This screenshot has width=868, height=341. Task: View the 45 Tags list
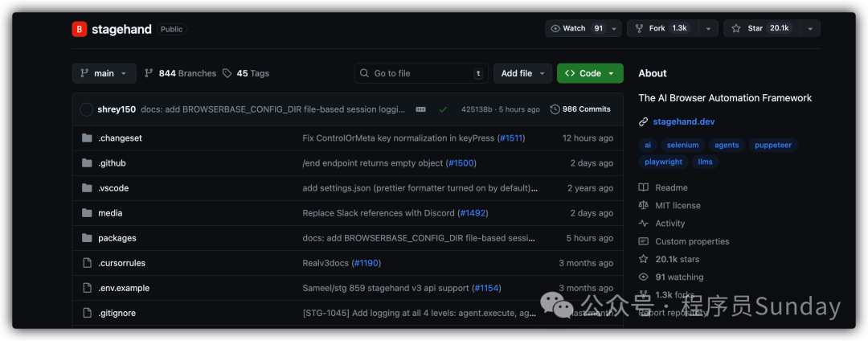(x=246, y=73)
